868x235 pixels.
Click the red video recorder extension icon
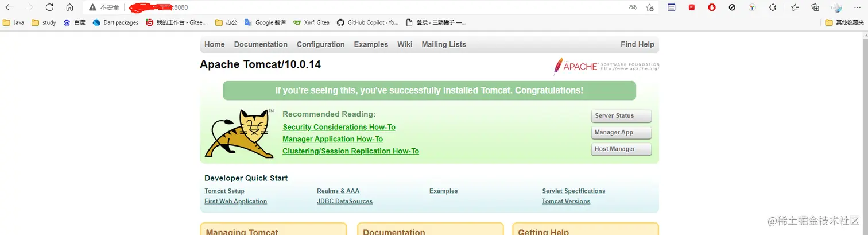coord(692,7)
